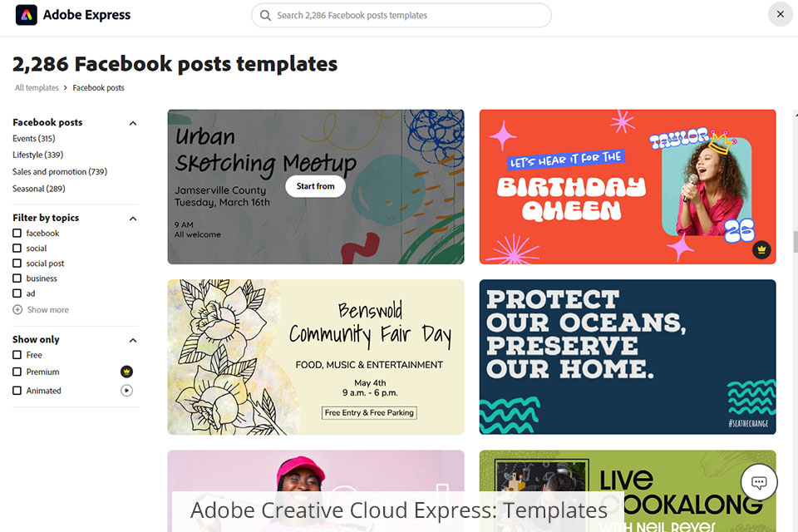Viewport: 798px width, 532px height.
Task: Go to All templates breadcrumb link
Action: [x=37, y=88]
